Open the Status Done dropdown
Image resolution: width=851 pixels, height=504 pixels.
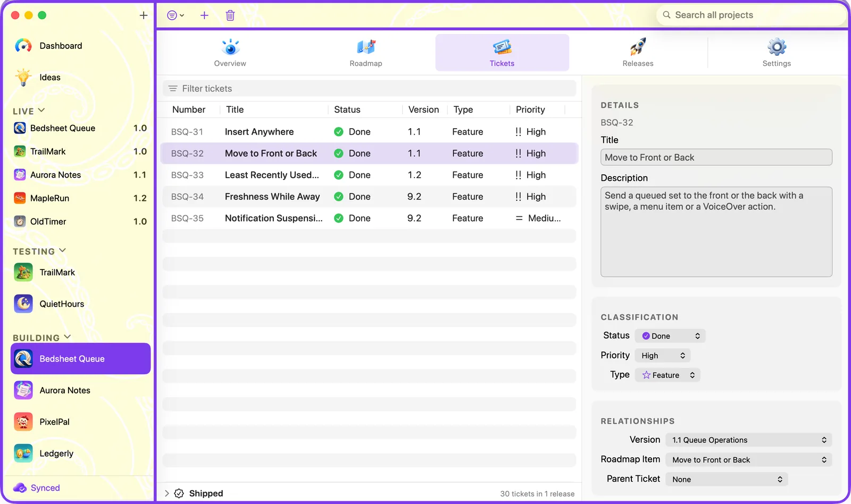670,336
